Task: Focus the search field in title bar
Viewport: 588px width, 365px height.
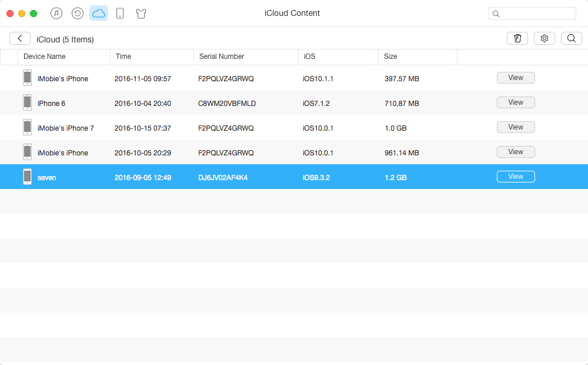Action: (x=532, y=14)
